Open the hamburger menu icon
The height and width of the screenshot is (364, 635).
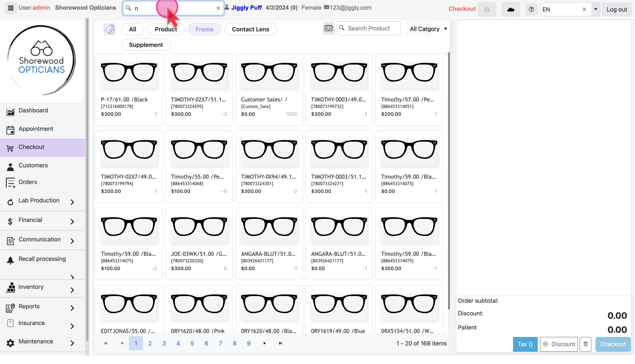pyautogui.click(x=11, y=8)
